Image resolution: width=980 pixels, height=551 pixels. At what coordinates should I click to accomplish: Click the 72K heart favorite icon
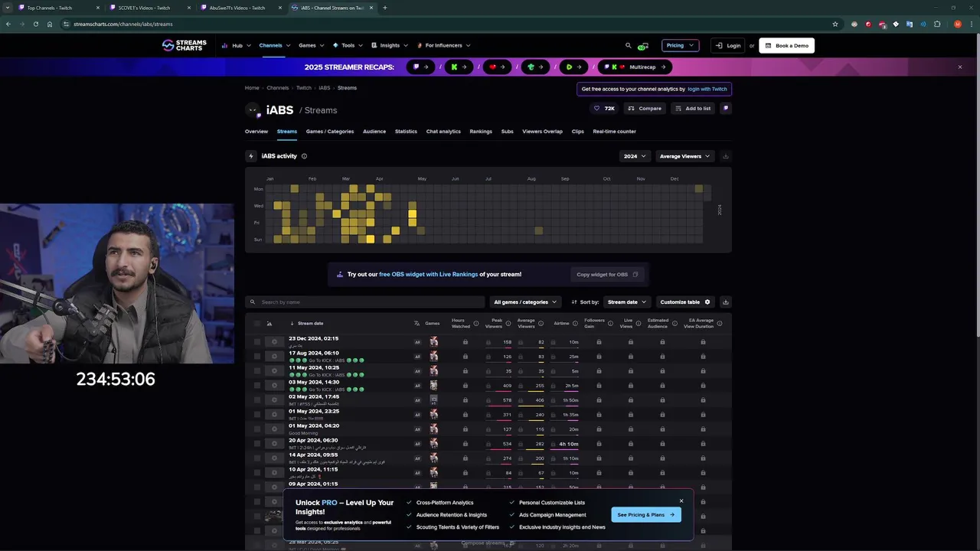pyautogui.click(x=597, y=109)
